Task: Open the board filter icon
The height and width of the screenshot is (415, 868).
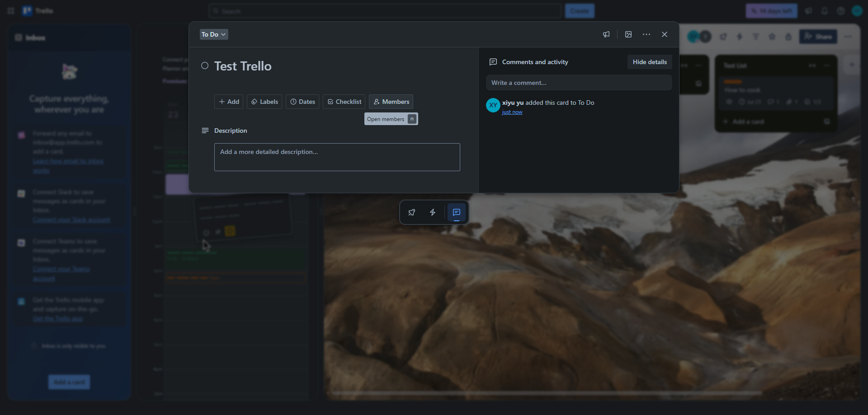Action: pyautogui.click(x=756, y=37)
